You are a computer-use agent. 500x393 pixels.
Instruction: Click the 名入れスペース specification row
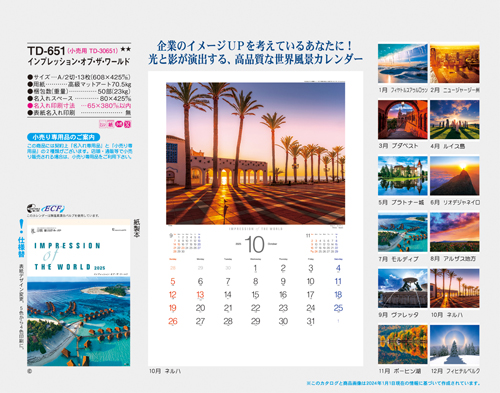[x=79, y=99]
